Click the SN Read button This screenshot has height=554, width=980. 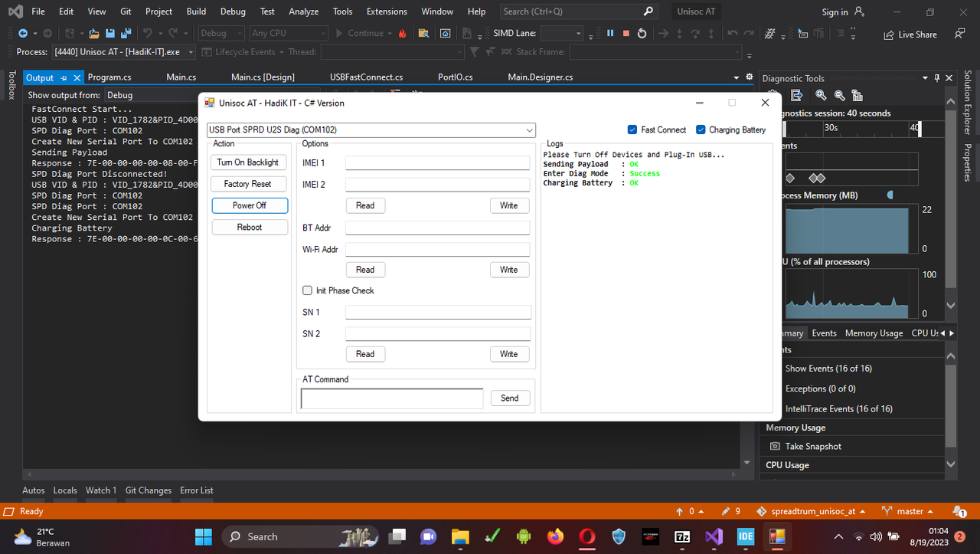(365, 354)
